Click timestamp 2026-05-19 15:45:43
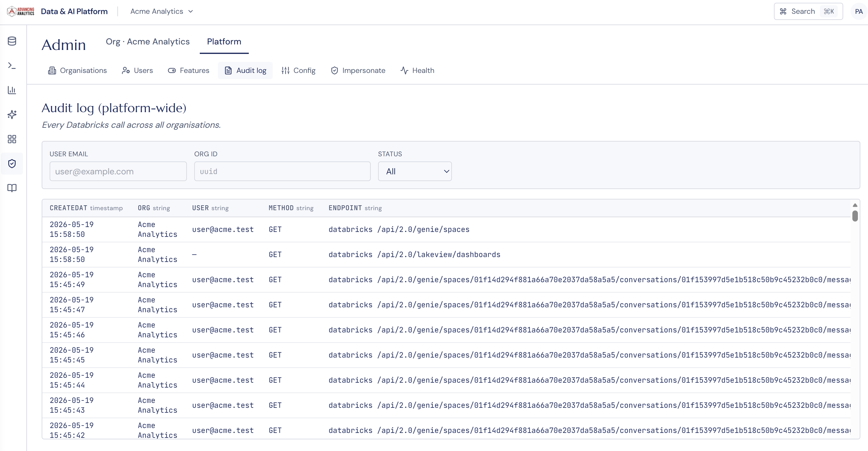The height and width of the screenshot is (451, 868). point(72,405)
